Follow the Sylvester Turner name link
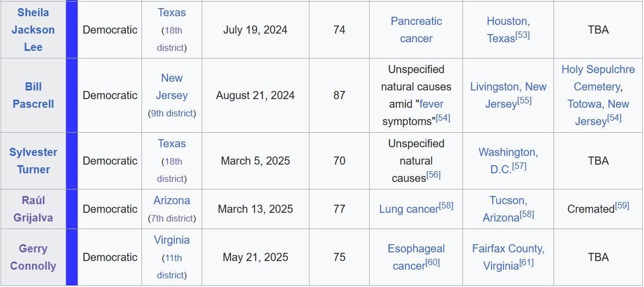This screenshot has width=644, height=287. [x=33, y=161]
